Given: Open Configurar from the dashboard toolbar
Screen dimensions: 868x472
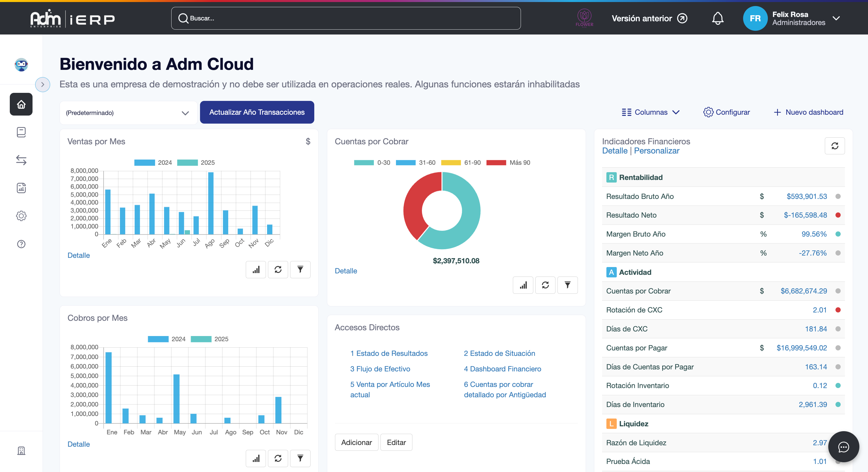Looking at the screenshot, I should point(726,112).
